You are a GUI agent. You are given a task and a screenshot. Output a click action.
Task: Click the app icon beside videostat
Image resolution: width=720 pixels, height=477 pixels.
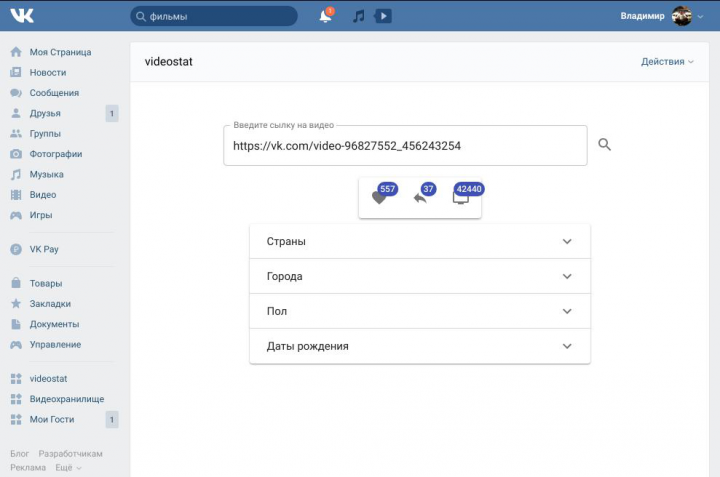[16, 378]
